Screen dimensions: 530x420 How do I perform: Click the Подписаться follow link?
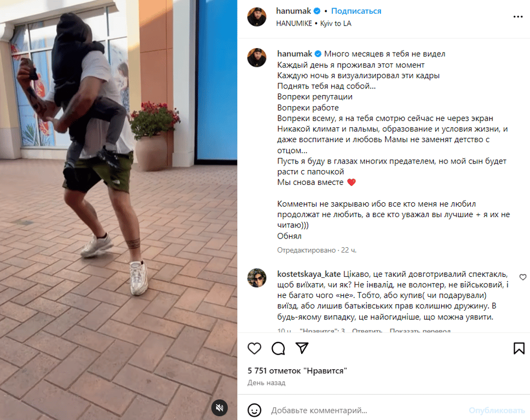click(x=356, y=11)
